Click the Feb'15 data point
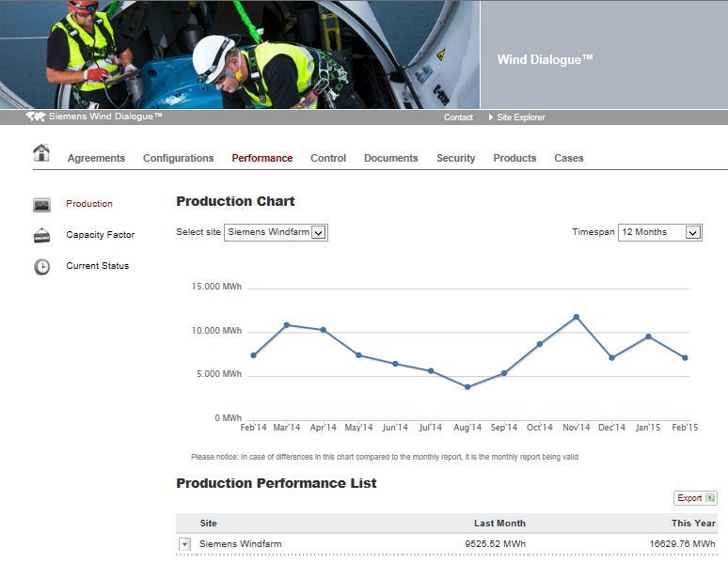The height and width of the screenshot is (563, 728). (x=686, y=358)
